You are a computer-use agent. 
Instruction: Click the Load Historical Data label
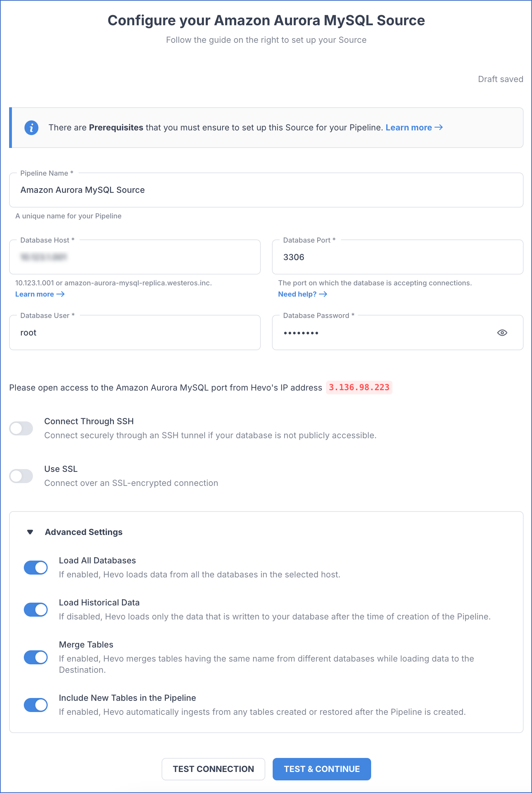pos(99,602)
